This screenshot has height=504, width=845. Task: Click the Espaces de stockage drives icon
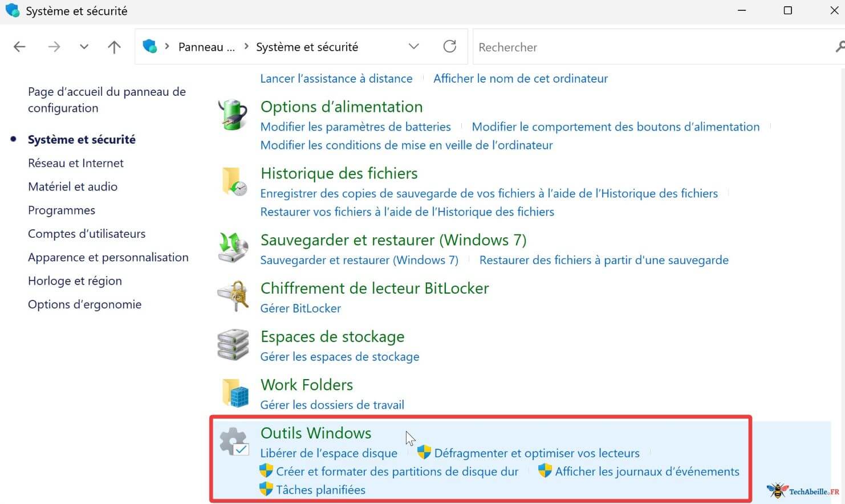pos(233,344)
